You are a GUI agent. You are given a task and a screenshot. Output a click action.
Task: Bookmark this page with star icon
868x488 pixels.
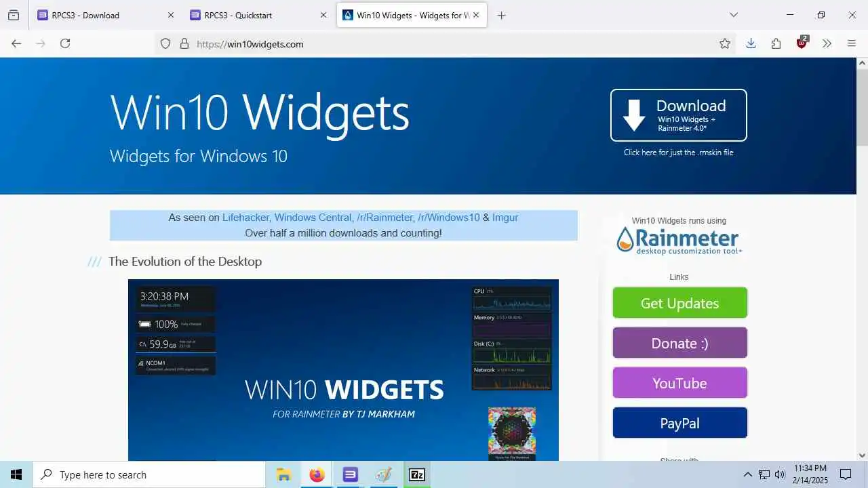[x=725, y=43]
